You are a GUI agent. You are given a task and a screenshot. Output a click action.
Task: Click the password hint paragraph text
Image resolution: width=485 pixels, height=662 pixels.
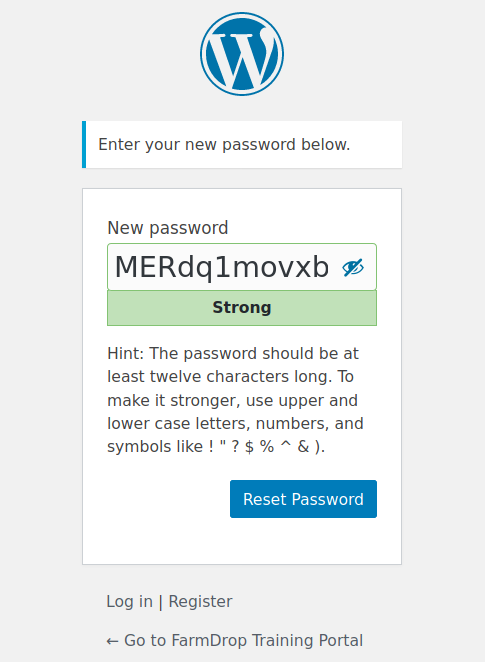[x=235, y=400]
